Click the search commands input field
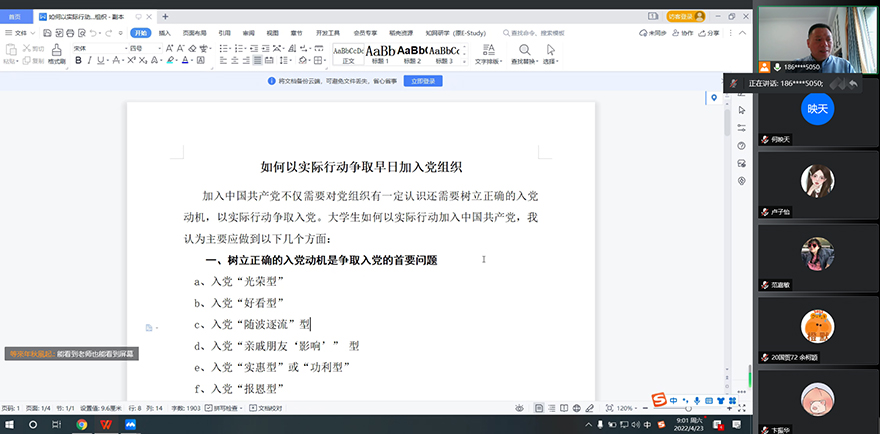This screenshot has height=434, width=880. click(536, 33)
